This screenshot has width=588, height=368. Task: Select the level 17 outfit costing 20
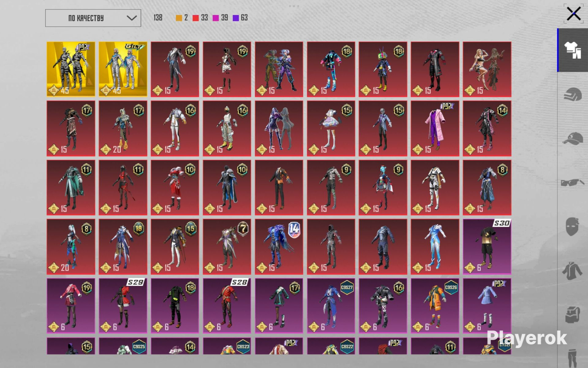point(123,128)
